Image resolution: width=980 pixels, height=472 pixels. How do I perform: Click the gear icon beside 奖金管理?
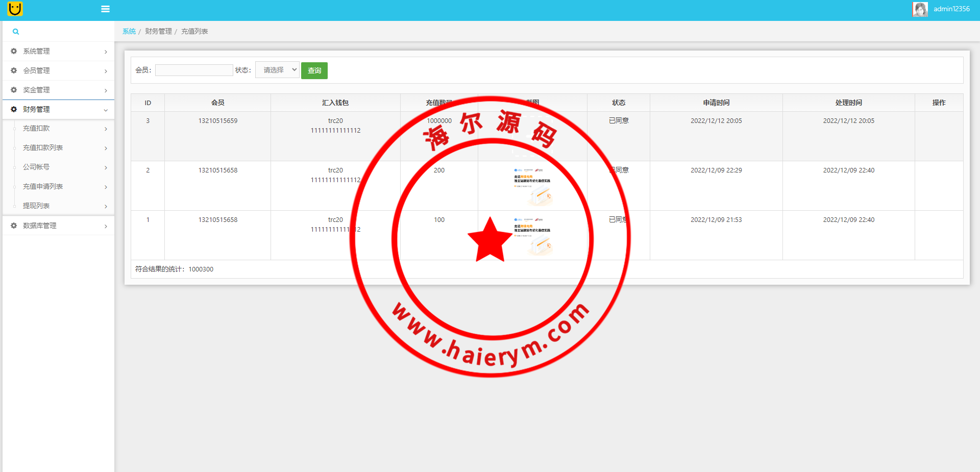click(14, 90)
